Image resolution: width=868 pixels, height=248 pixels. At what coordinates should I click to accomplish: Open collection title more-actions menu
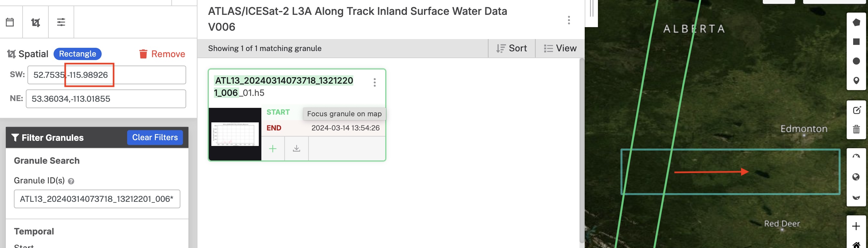569,20
